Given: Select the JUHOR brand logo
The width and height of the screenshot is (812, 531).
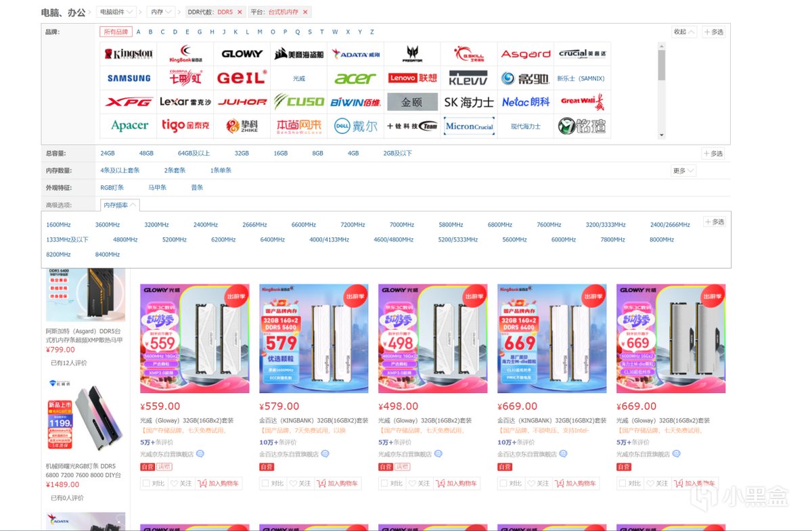Looking at the screenshot, I should (x=242, y=102).
